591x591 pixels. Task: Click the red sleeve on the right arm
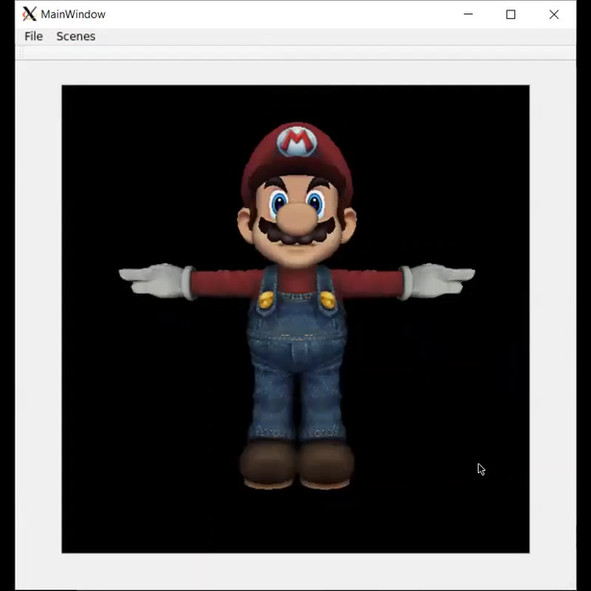367,283
